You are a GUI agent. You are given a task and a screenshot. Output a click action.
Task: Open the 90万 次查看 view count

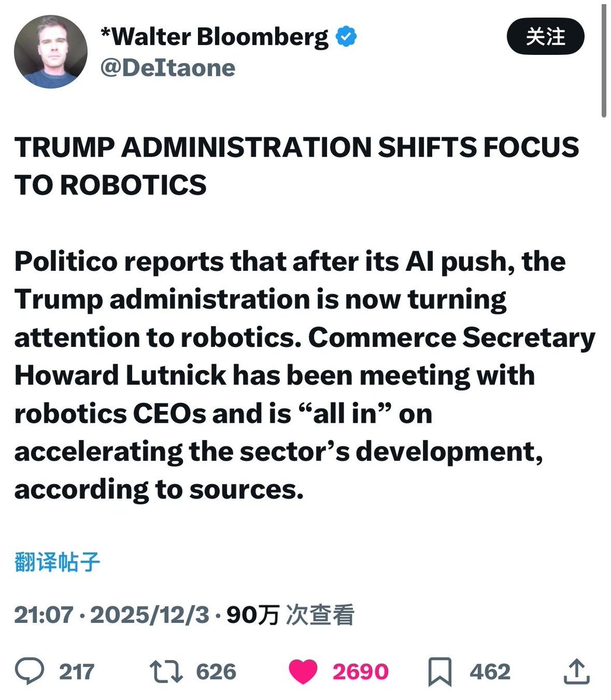point(290,615)
